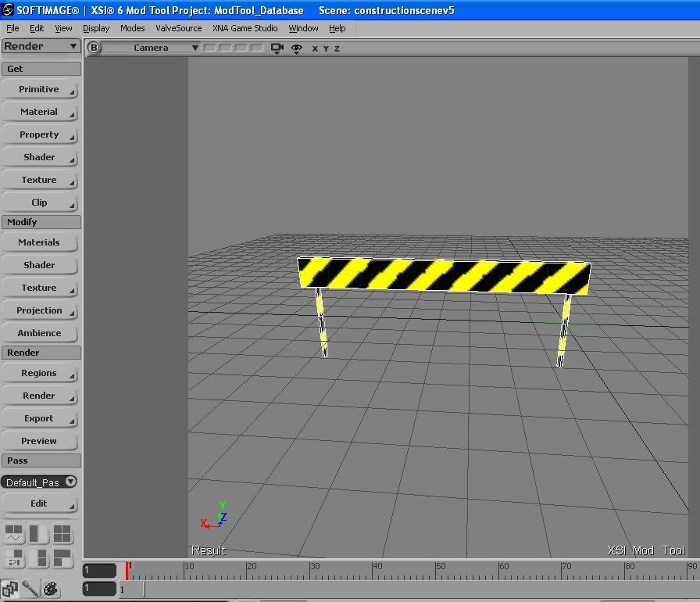Open the Render button menu under Render section
Screen dimensions: 700x602
(40, 396)
